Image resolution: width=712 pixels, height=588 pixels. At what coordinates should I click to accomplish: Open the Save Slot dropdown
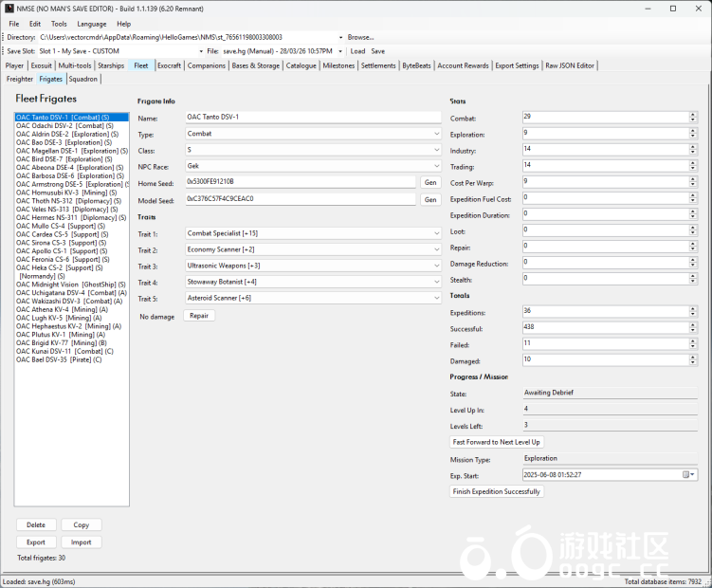pos(200,51)
